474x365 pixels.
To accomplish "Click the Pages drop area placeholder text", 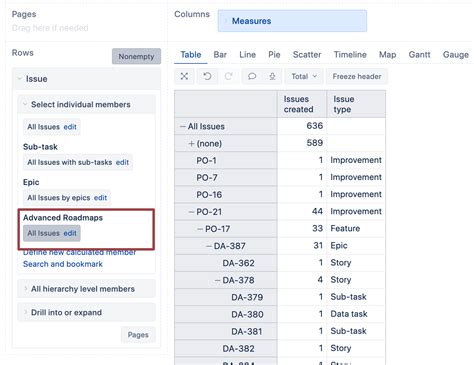I will click(x=50, y=28).
